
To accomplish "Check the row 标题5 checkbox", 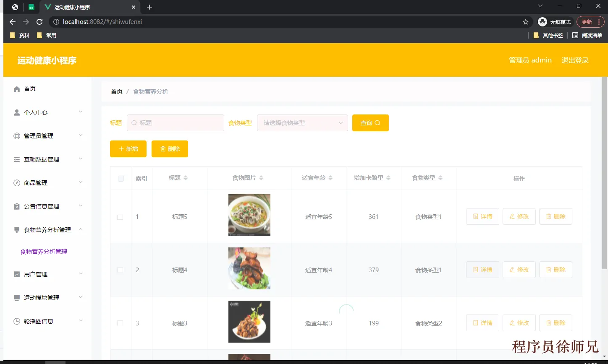I will tap(120, 217).
